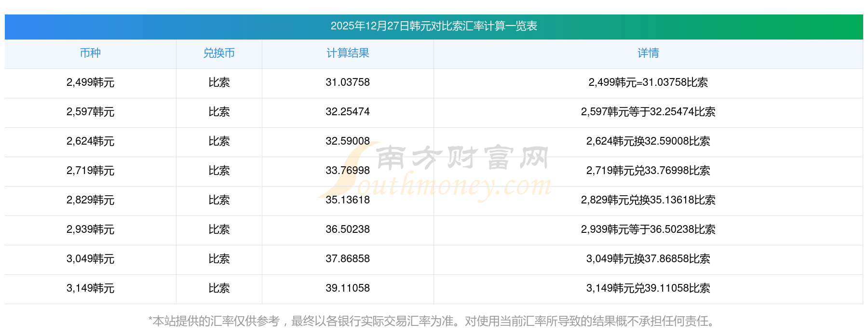Click the table title 2025年12月27日韩元对比索汇率计算一览表
Screen dimensions: 868x336
(434, 26)
